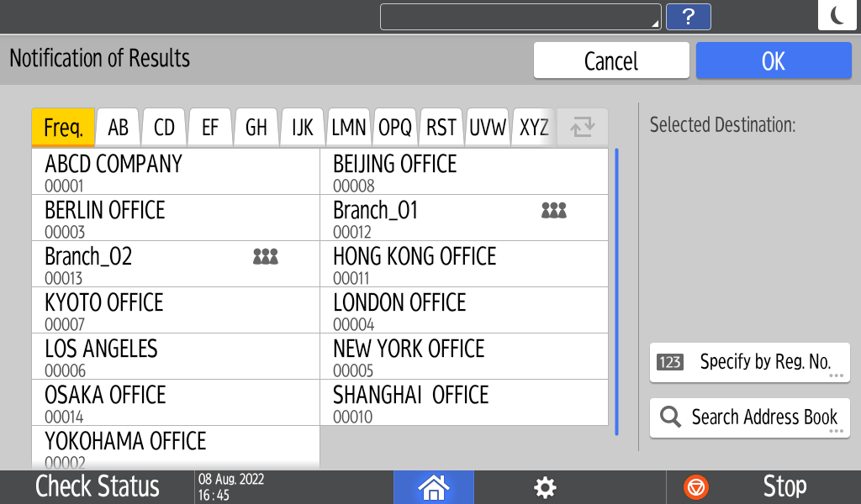Open settings with the gear icon

(x=546, y=487)
